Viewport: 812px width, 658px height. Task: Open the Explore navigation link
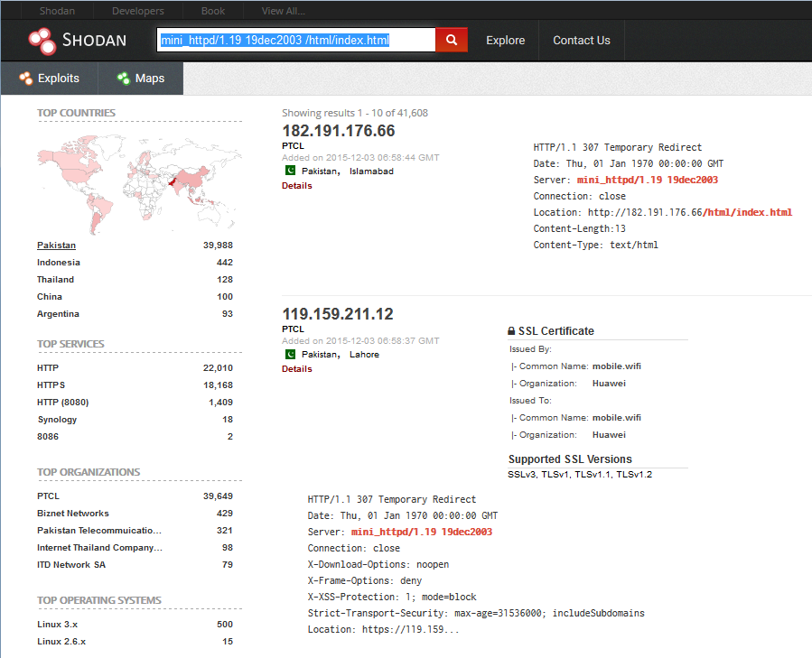506,41
